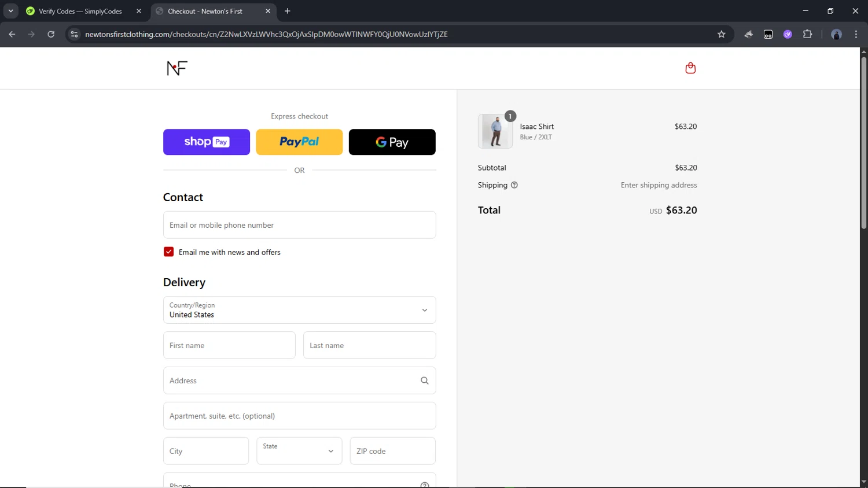Click the First name field
This screenshot has width=868, height=488.
click(x=229, y=345)
